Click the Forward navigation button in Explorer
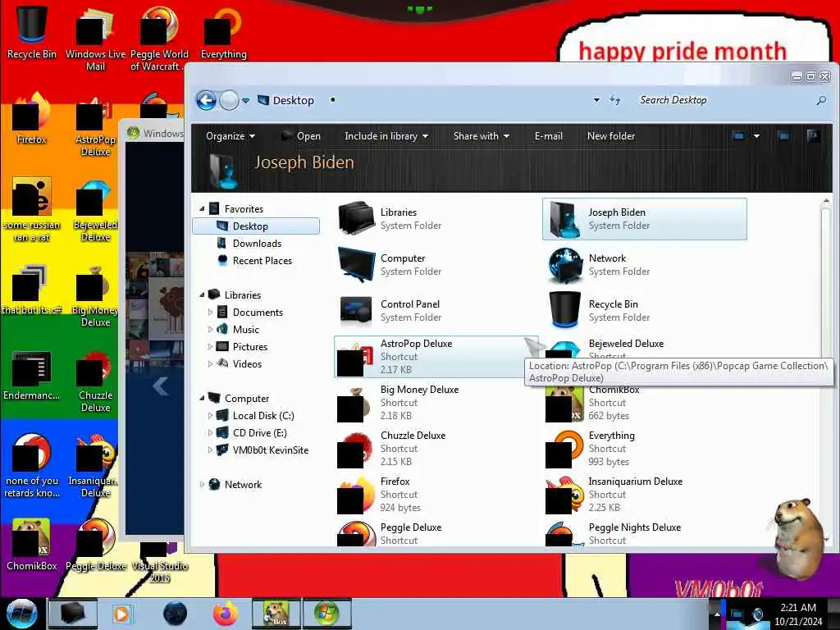Image resolution: width=840 pixels, height=630 pixels. [230, 100]
